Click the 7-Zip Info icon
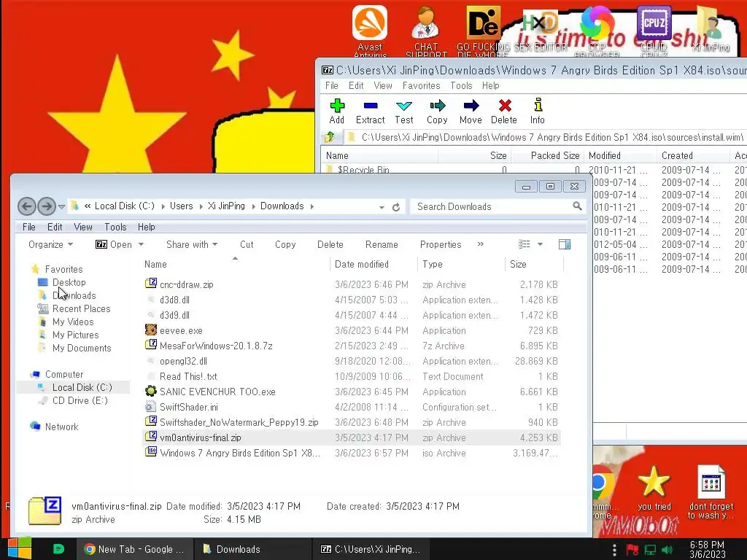The image size is (747, 560). tap(538, 105)
